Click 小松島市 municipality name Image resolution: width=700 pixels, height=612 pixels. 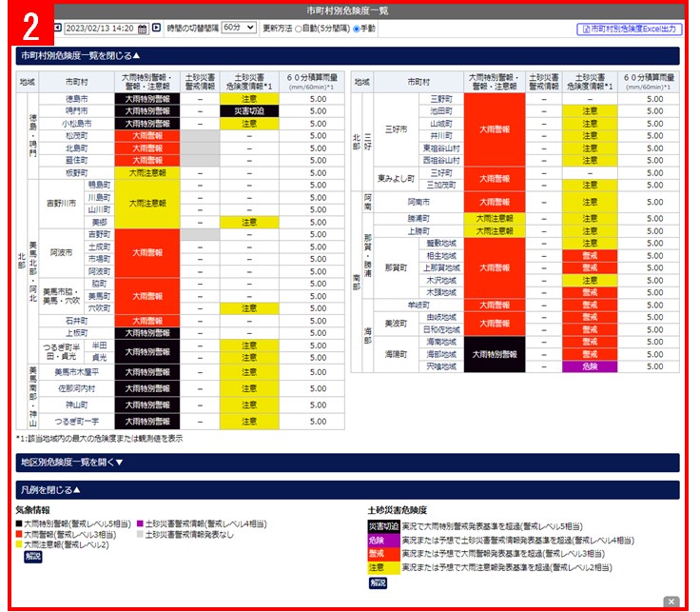(77, 124)
